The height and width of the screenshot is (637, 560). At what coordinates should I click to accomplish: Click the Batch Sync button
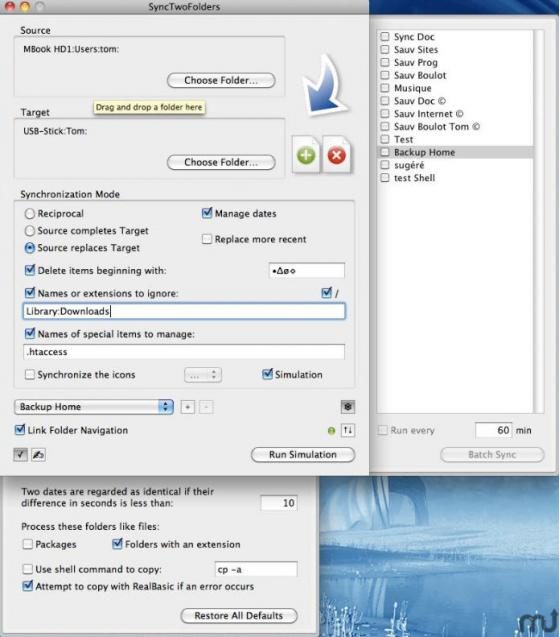click(x=492, y=455)
